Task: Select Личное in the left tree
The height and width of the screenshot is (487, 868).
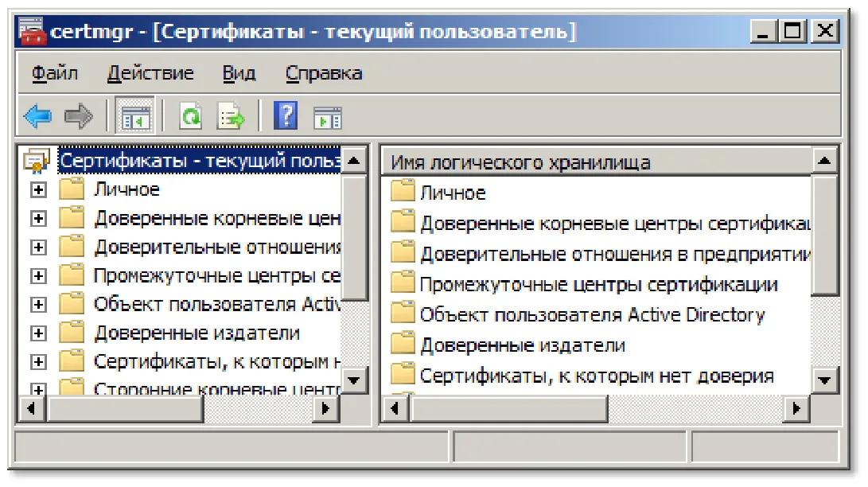Action: coord(127,189)
